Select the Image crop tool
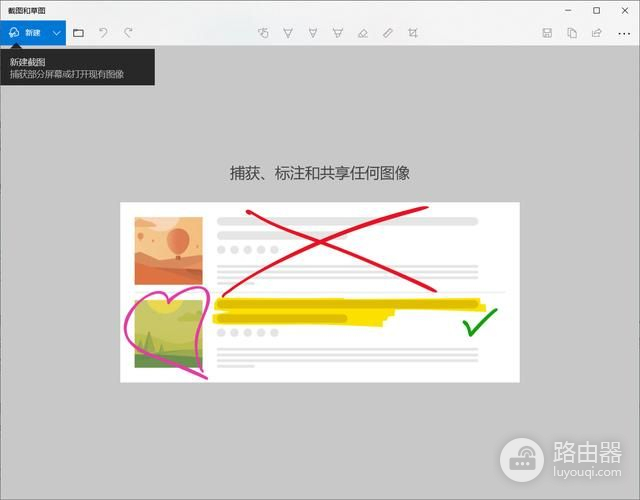The image size is (640, 500). point(413,33)
